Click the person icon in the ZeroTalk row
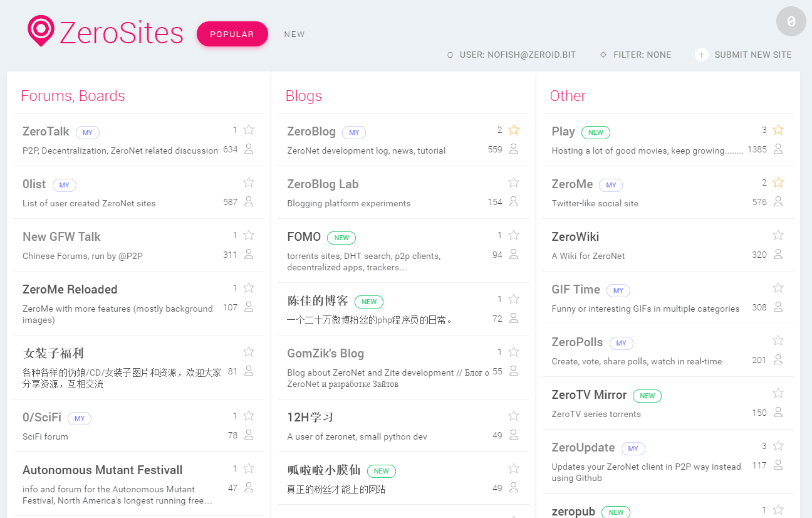Image resolution: width=812 pixels, height=518 pixels. [249, 149]
